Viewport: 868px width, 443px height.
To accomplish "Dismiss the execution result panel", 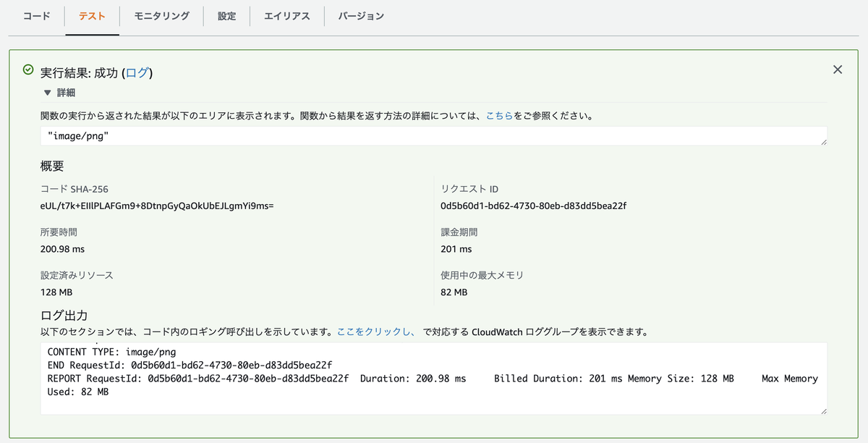I will point(838,69).
